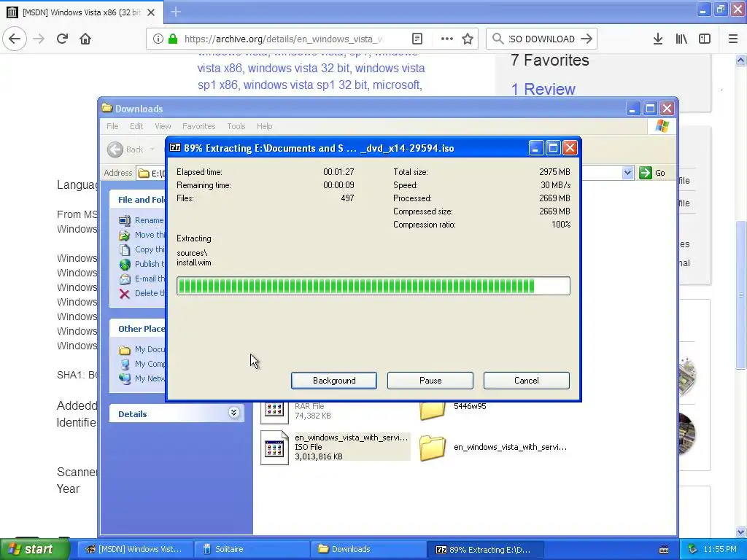Toggle Firefox reader view icon
The width and height of the screenshot is (747, 560).
pos(417,39)
